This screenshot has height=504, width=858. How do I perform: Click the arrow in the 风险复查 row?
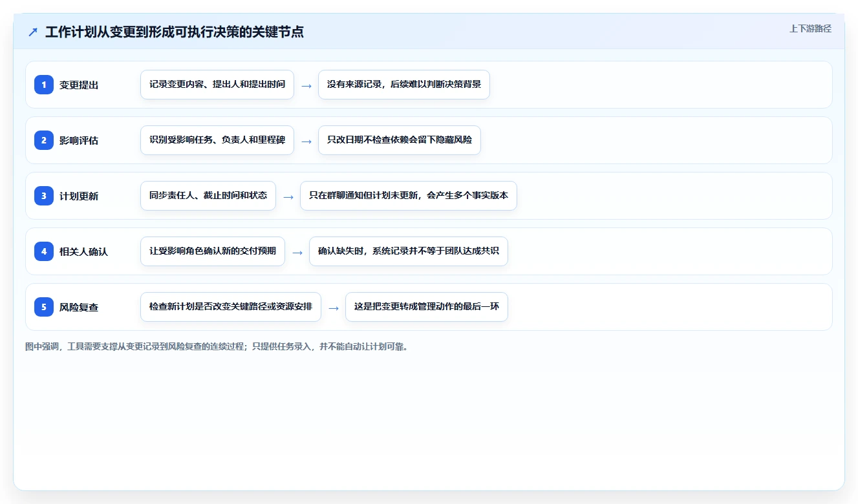[334, 308]
